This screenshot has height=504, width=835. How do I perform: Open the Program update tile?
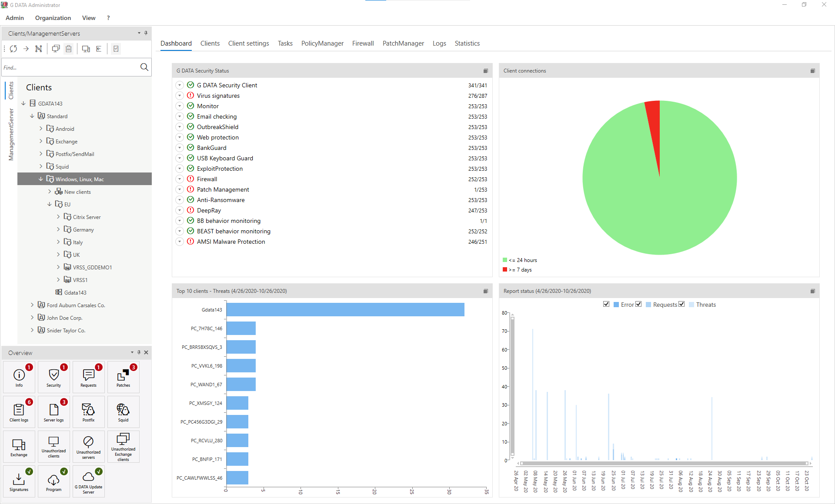54,481
